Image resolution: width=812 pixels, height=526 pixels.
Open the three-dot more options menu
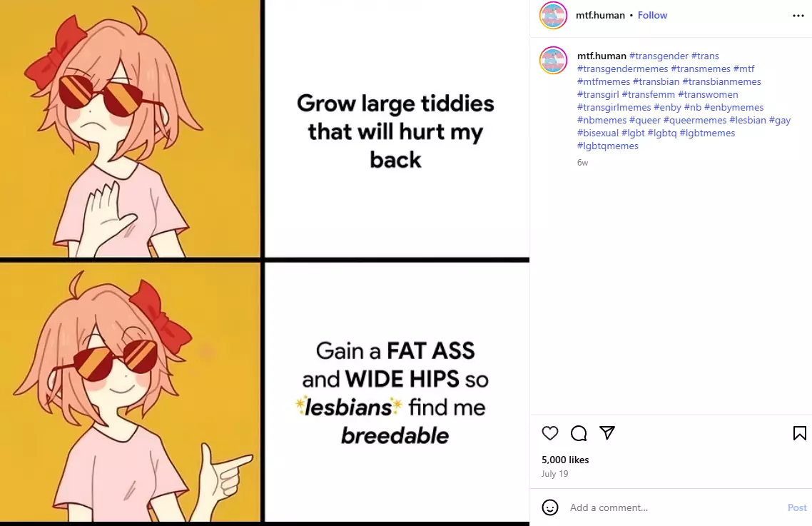click(x=798, y=16)
